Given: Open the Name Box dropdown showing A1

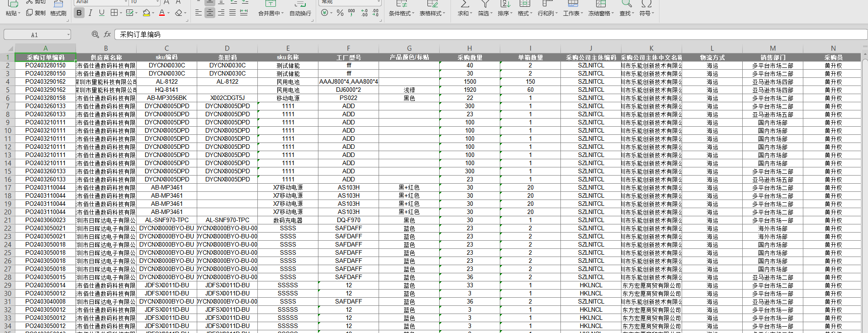Looking at the screenshot, I should [68, 35].
